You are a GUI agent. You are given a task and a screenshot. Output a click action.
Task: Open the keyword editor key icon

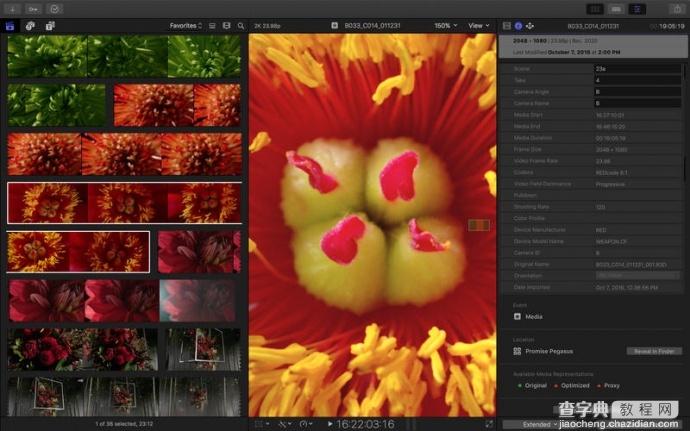(x=31, y=8)
